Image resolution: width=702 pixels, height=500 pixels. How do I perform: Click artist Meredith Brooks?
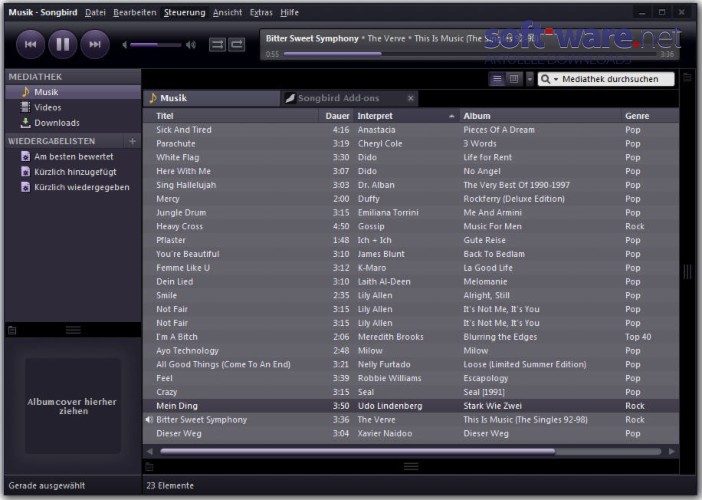(390, 337)
